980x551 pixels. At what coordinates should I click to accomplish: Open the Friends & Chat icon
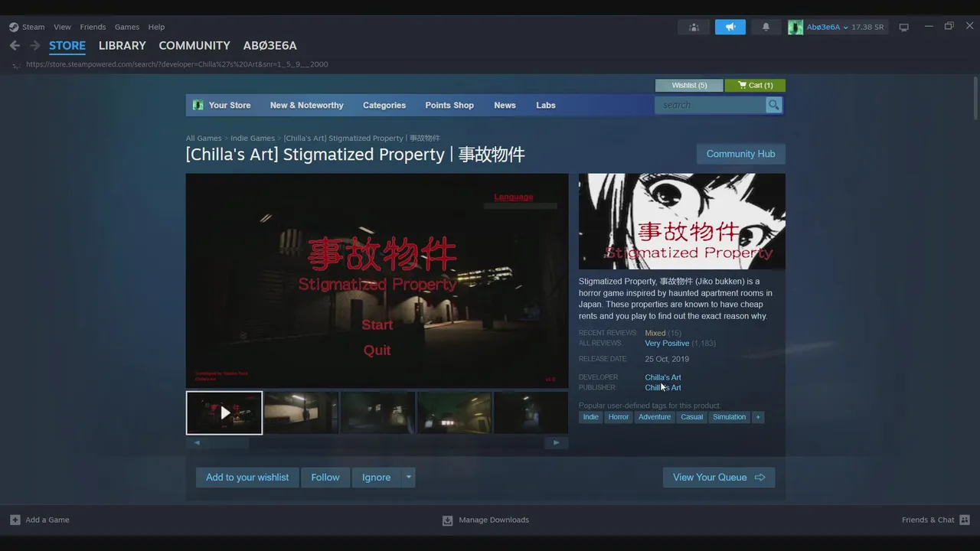tap(964, 520)
